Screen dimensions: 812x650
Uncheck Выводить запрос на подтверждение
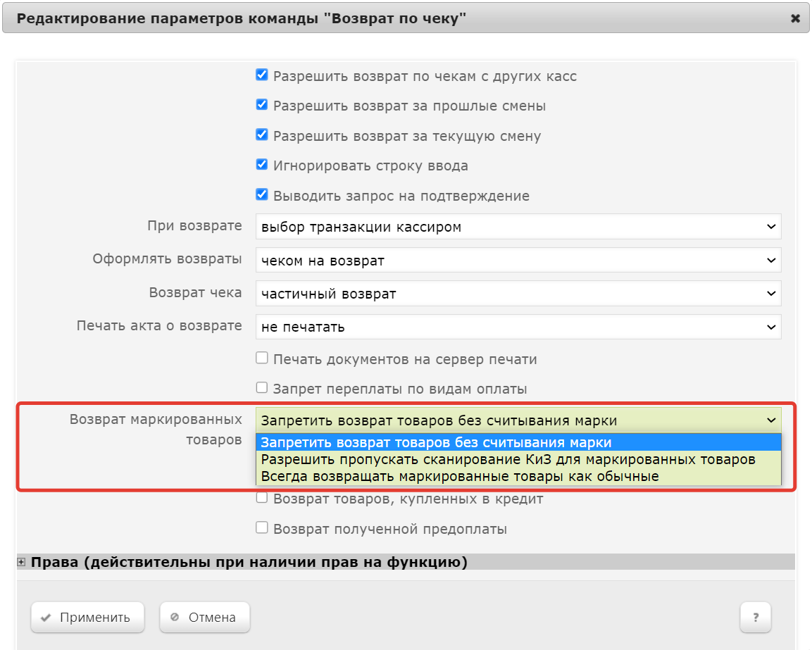pos(262,195)
